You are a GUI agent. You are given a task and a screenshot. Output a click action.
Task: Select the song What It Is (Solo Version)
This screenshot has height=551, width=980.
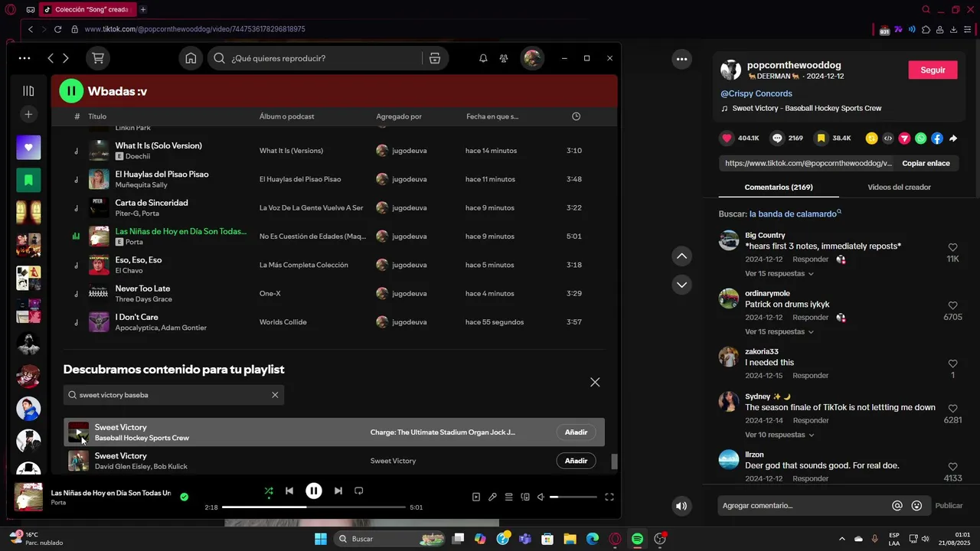(158, 145)
